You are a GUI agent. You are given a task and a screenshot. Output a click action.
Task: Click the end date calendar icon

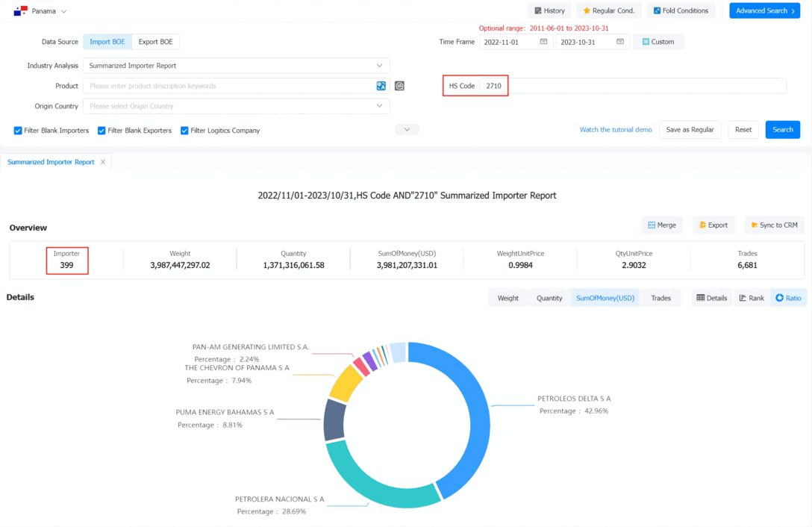(620, 42)
